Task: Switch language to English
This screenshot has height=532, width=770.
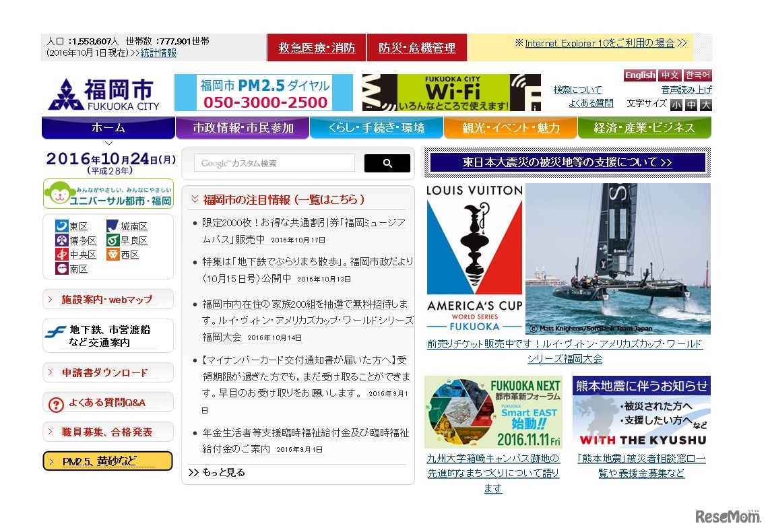Action: [640, 75]
